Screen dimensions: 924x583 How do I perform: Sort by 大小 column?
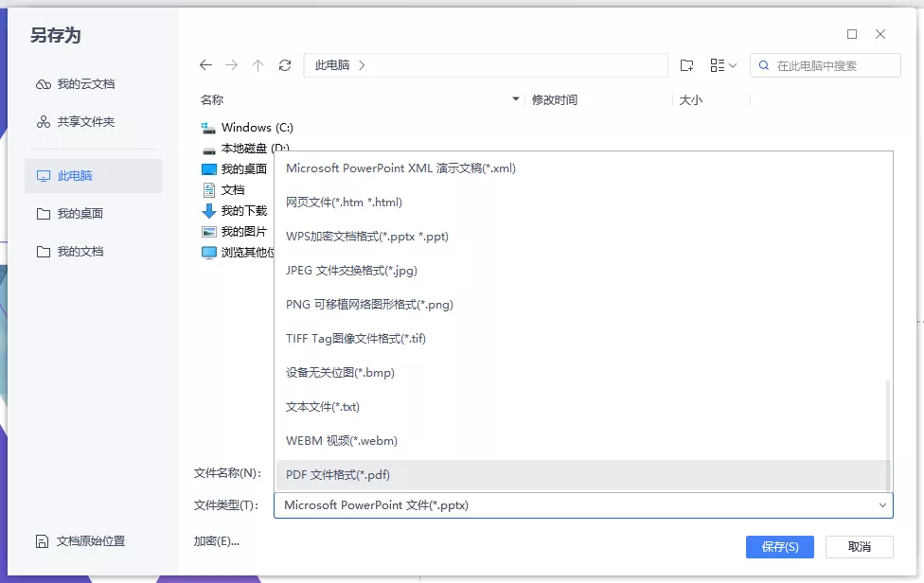pos(691,100)
